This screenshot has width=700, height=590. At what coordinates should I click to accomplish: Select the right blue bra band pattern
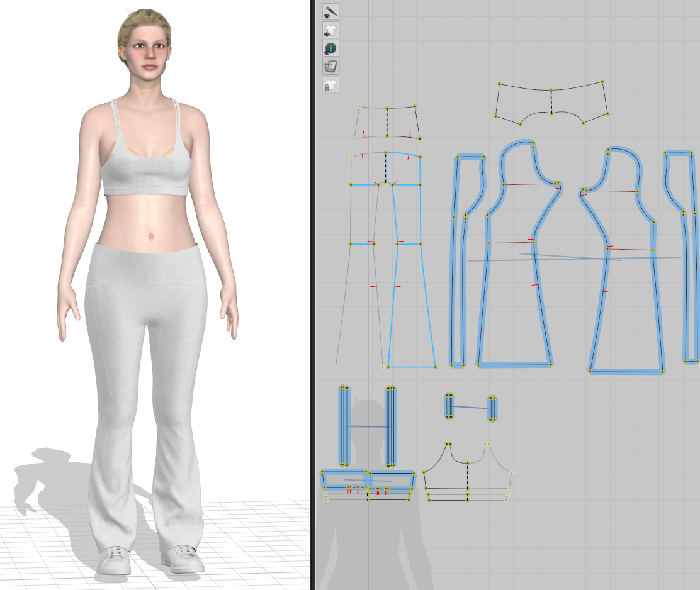tap(392, 481)
